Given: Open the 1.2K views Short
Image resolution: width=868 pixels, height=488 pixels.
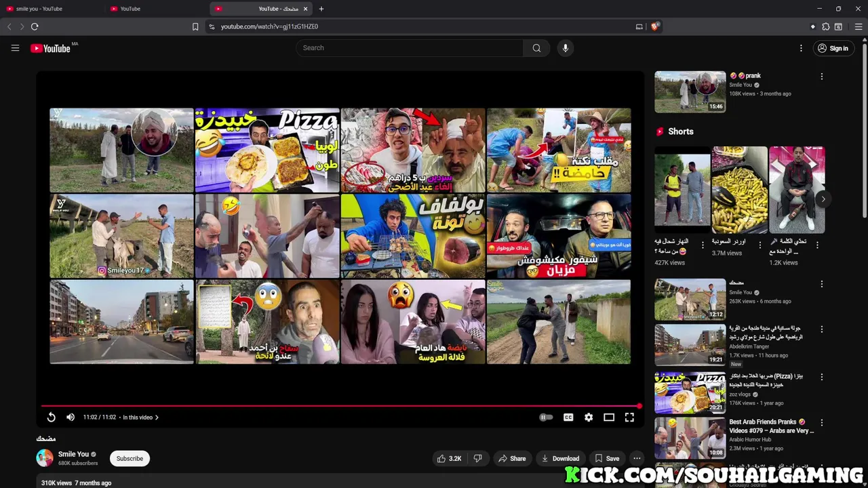Looking at the screenshot, I should (x=797, y=190).
